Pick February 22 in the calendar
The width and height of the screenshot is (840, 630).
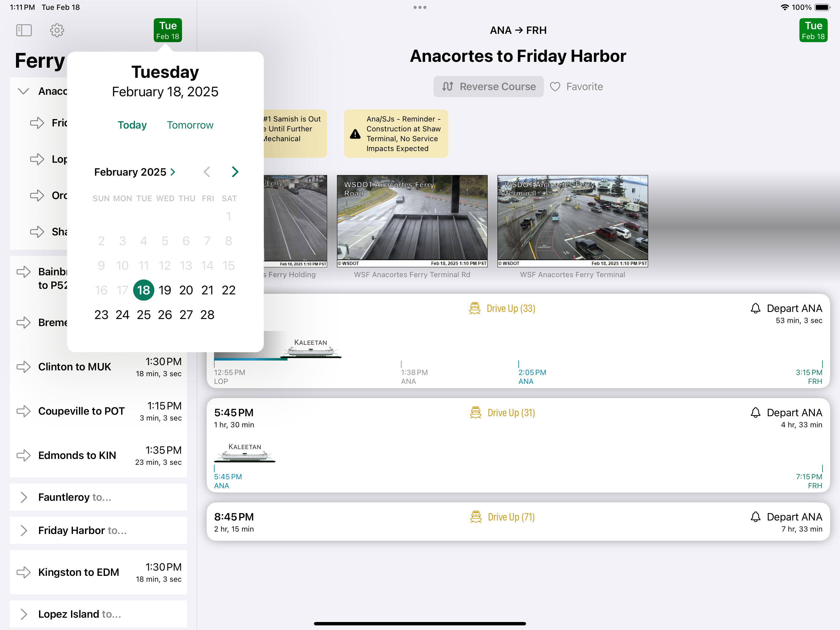pos(229,290)
